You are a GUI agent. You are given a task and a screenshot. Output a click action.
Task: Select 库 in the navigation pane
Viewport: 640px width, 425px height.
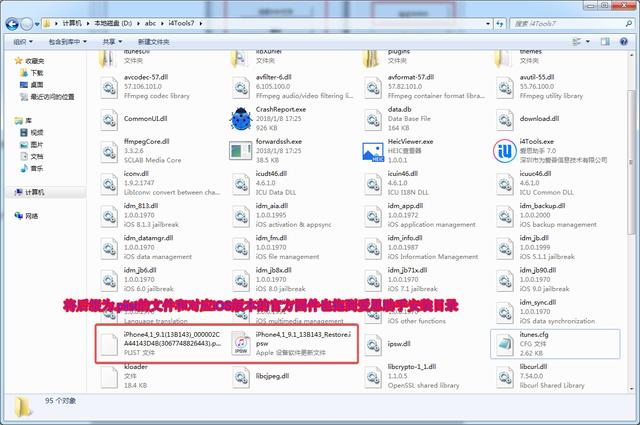[28, 120]
